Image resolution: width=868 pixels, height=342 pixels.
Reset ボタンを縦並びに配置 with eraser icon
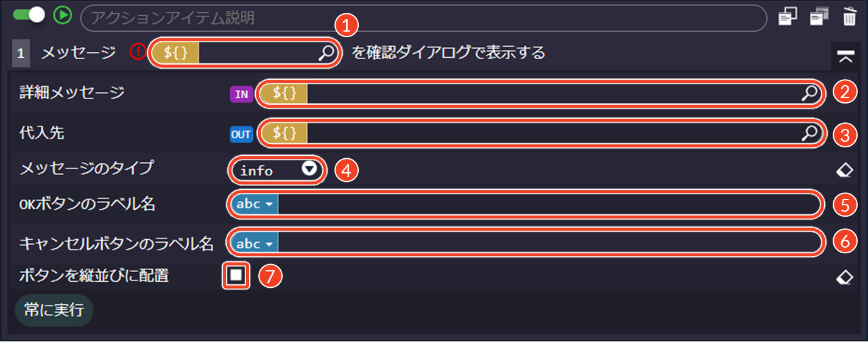844,277
